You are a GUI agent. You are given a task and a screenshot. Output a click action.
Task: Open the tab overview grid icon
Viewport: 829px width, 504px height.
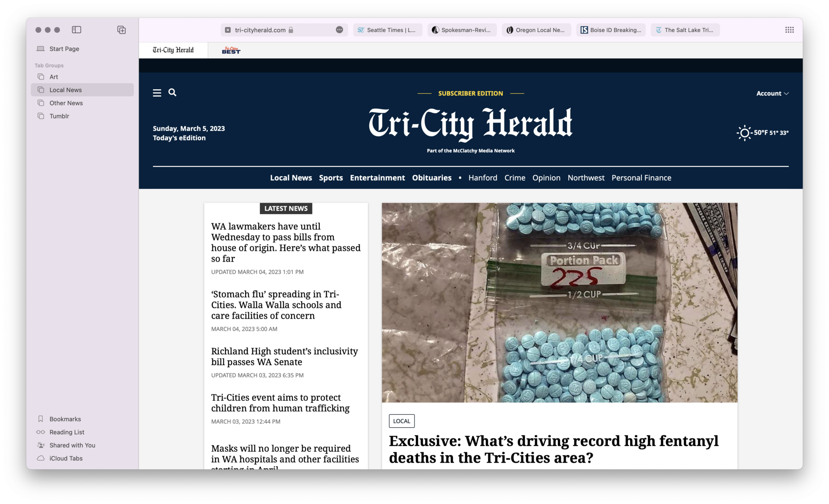[x=789, y=30]
